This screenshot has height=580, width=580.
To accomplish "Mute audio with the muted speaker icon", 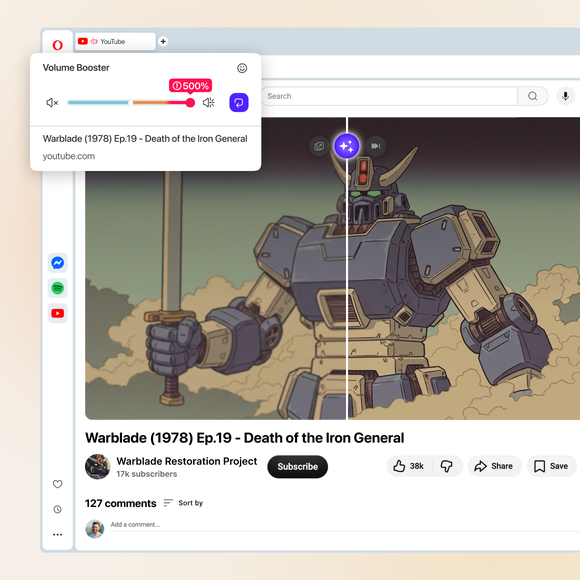I will (x=52, y=102).
